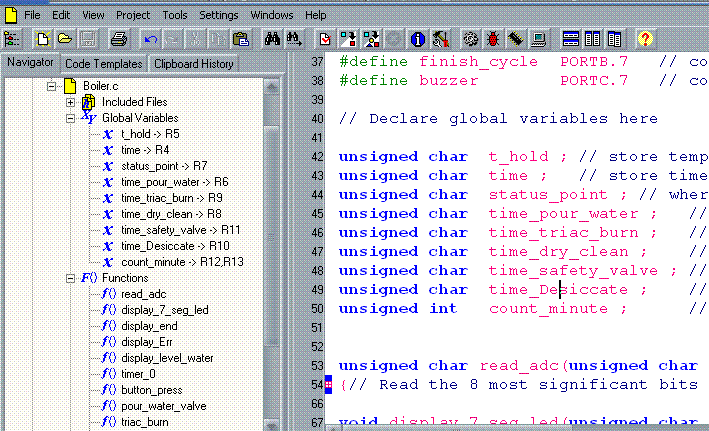709x431 pixels.
Task: Jump to function display_7_seg_led
Action: (x=165, y=310)
